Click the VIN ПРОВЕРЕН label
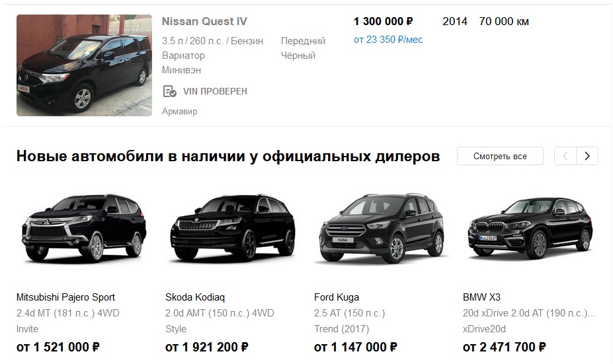The height and width of the screenshot is (364, 613). 215,91
